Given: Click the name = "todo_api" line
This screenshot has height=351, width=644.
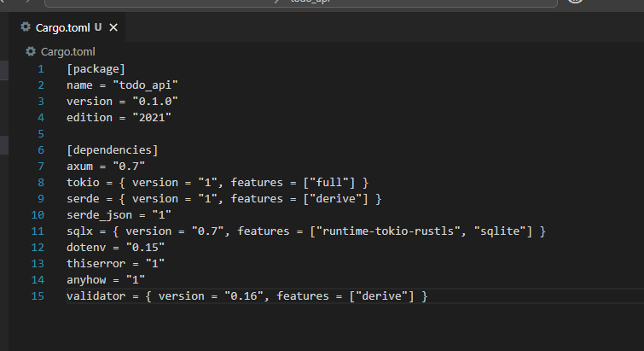Looking at the screenshot, I should point(122,85).
